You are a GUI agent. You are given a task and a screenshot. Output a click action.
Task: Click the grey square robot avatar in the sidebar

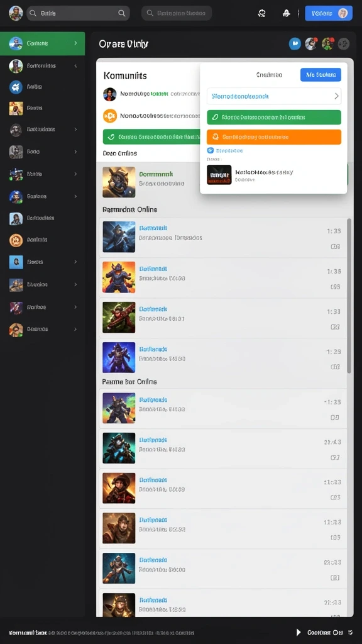click(16, 152)
